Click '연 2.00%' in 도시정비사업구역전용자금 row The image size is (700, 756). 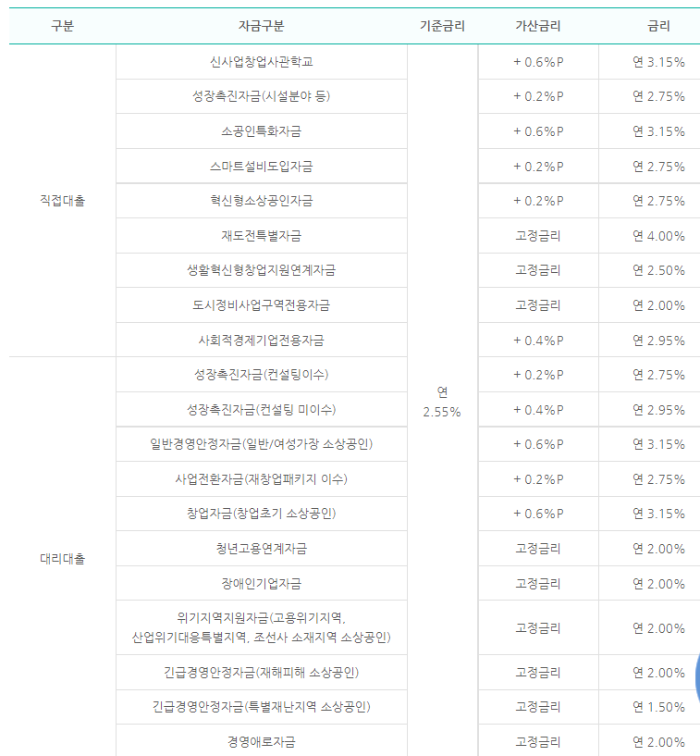click(x=658, y=305)
